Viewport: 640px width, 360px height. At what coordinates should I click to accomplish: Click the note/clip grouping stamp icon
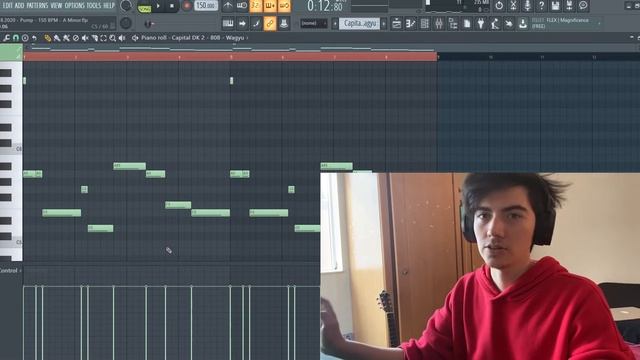(284, 24)
